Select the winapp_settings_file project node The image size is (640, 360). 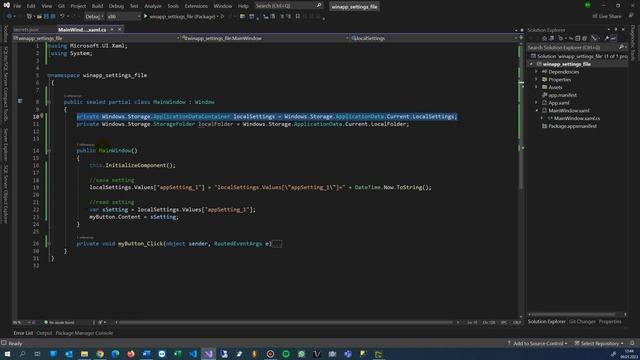coord(566,64)
